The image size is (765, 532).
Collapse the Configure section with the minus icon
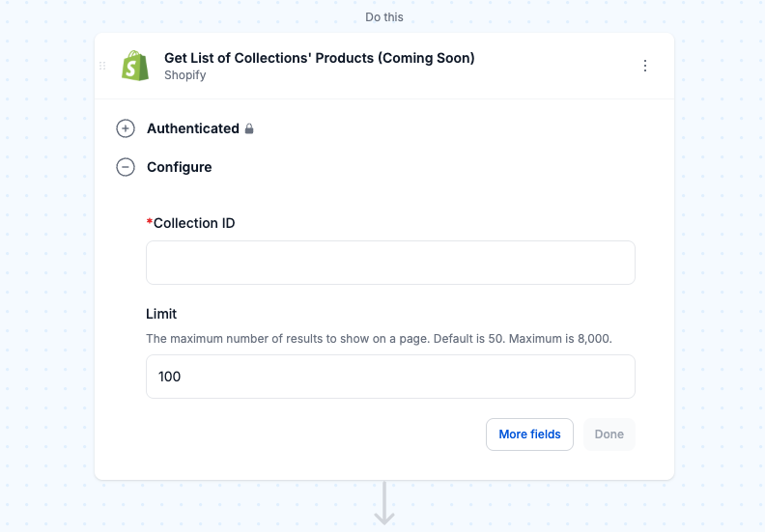tap(126, 167)
